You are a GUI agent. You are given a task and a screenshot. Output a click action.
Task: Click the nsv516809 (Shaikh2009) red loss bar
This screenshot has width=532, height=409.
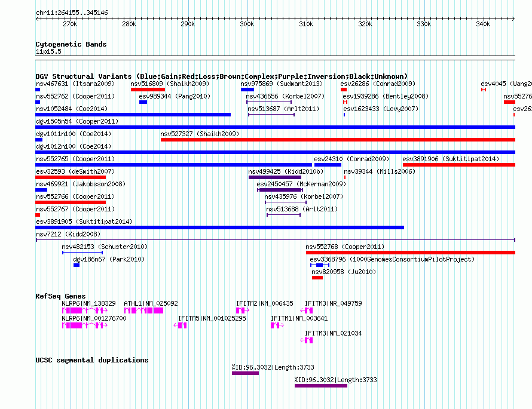point(148,90)
